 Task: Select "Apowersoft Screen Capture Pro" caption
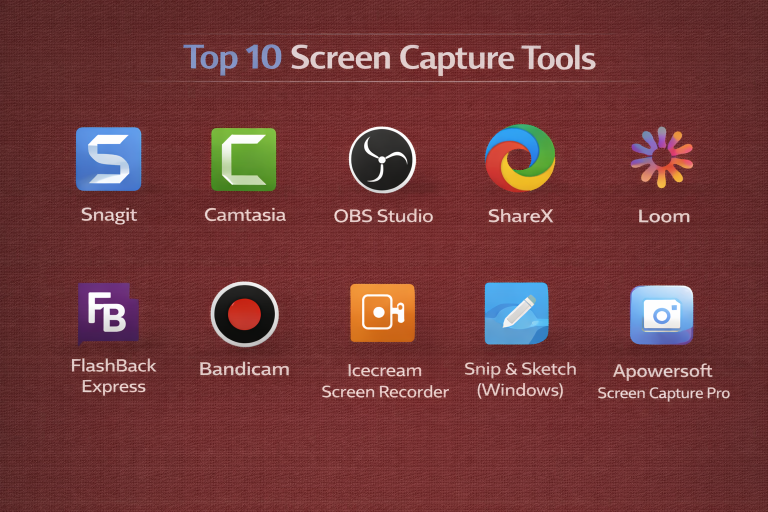664,382
